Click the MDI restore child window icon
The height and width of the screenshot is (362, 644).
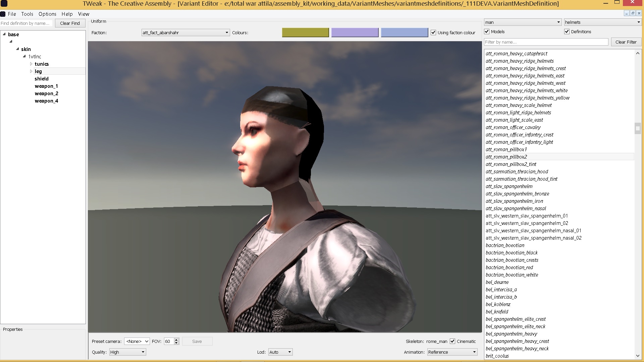(x=633, y=13)
